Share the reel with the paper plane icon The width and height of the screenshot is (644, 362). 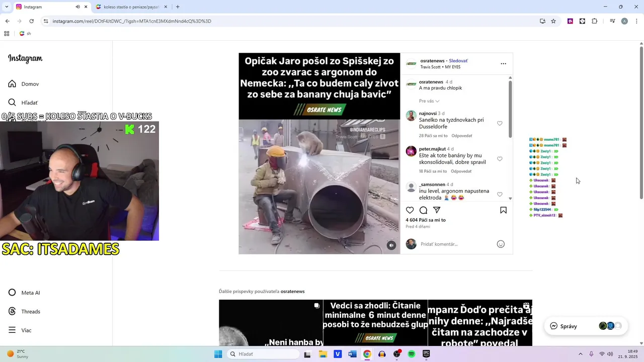click(x=437, y=210)
